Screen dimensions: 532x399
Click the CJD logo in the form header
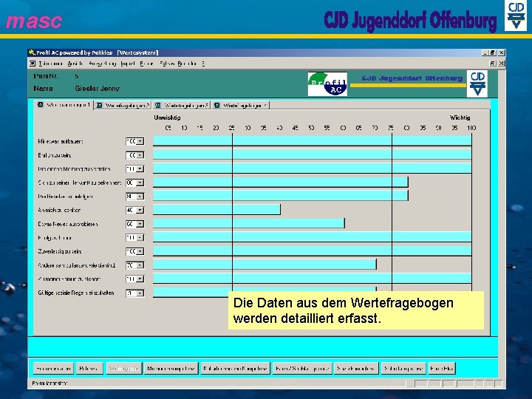pyautogui.click(x=477, y=83)
